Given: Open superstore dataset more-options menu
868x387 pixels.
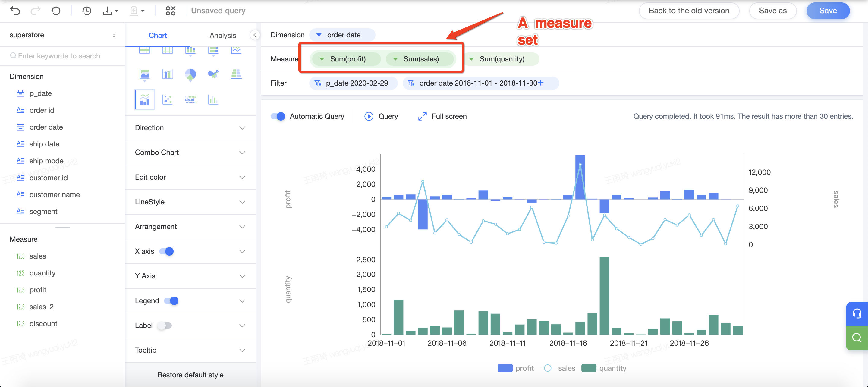Looking at the screenshot, I should pyautogui.click(x=114, y=35).
